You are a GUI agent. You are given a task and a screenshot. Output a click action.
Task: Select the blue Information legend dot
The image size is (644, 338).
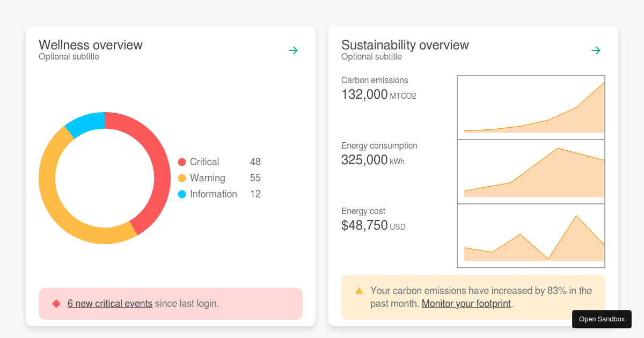[x=182, y=194]
